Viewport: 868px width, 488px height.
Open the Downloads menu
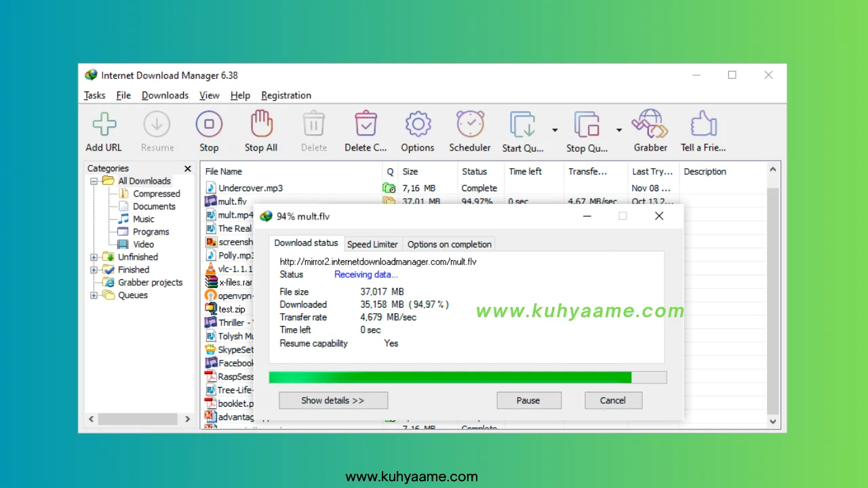165,96
